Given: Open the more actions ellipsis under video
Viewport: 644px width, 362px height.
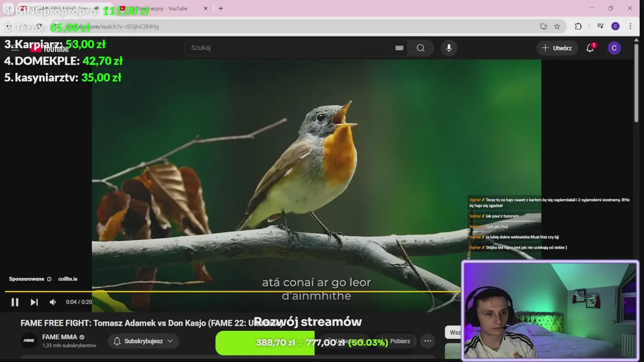Looking at the screenshot, I should [x=427, y=341].
